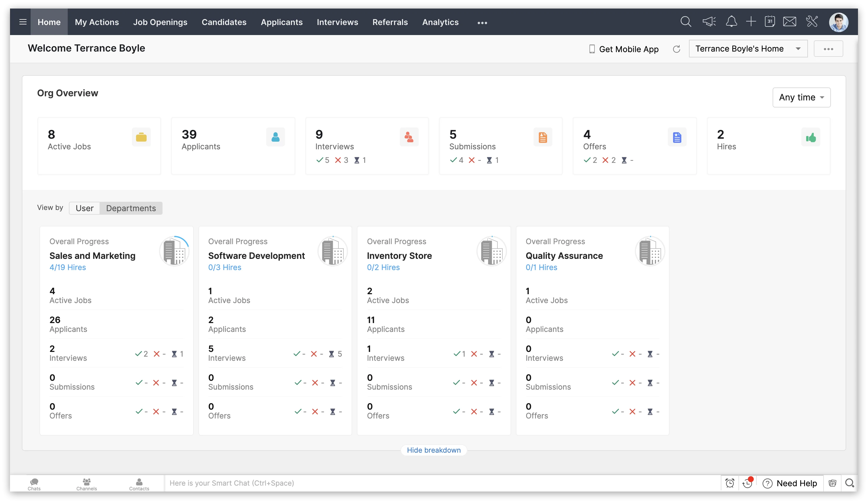
Task: Open Chats in the bottom bar
Action: coord(34,484)
